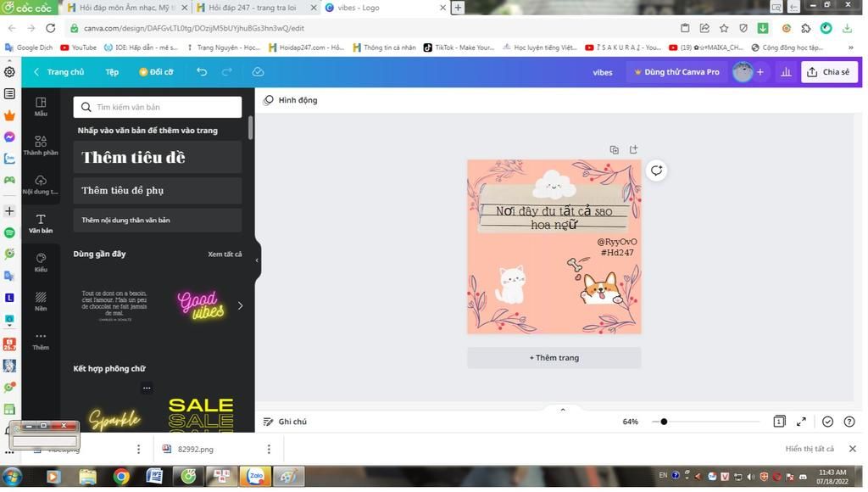The width and height of the screenshot is (868, 492).
Task: Open sidebar settings gear icon
Action: pos(9,72)
